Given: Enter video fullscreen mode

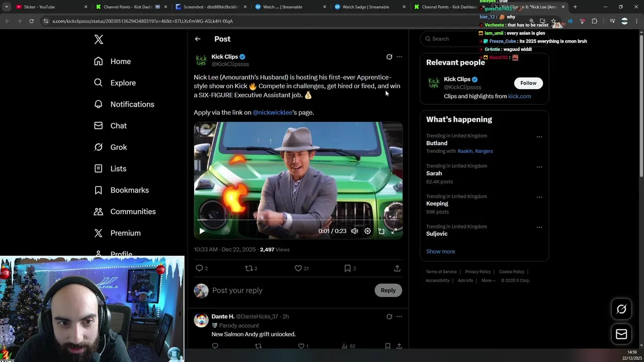Looking at the screenshot, I should coord(394,231).
